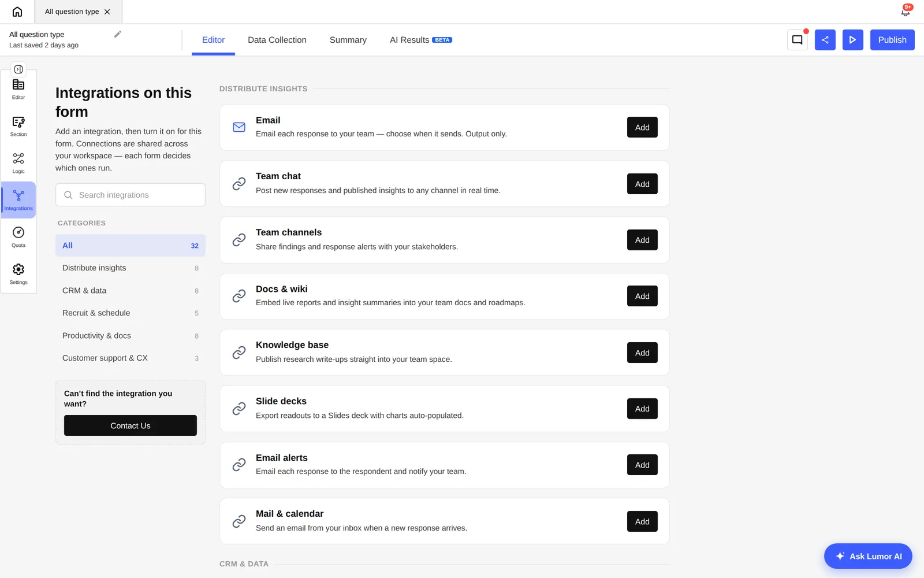This screenshot has width=924, height=578.
Task: Open the Quota sidebar item
Action: (x=18, y=238)
